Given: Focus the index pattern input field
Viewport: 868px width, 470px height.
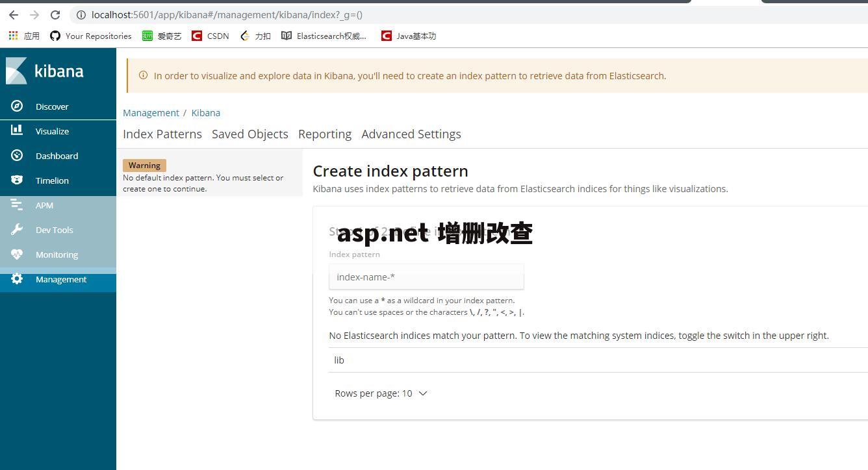Looking at the screenshot, I should pos(426,277).
